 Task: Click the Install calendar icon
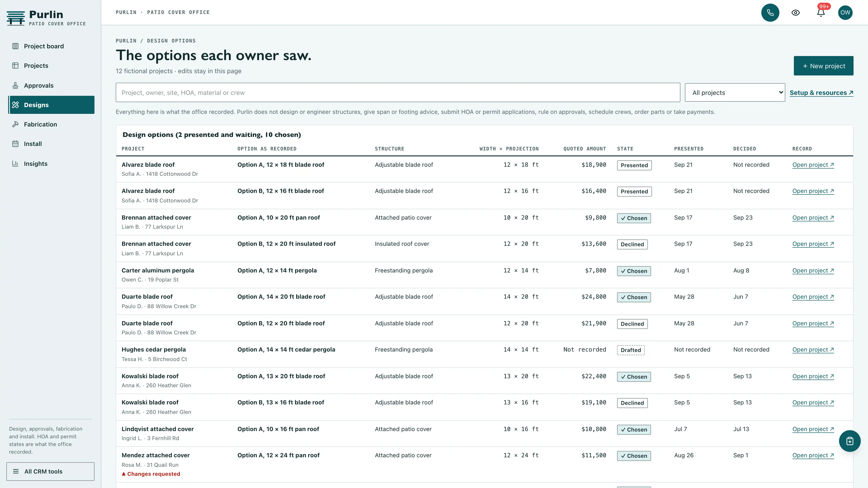(16, 144)
